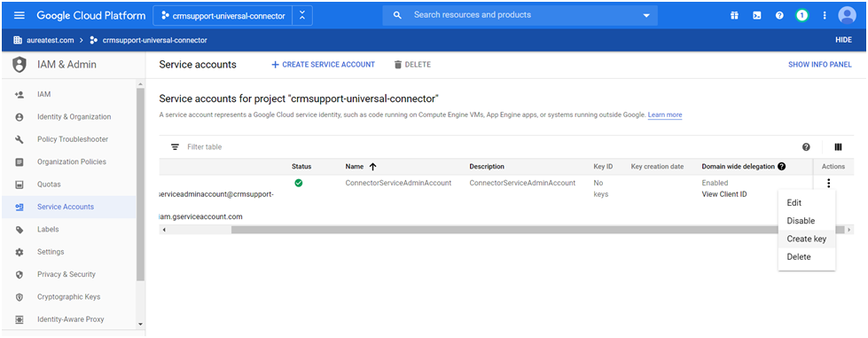Click the Labels tag icon

[x=20, y=230]
